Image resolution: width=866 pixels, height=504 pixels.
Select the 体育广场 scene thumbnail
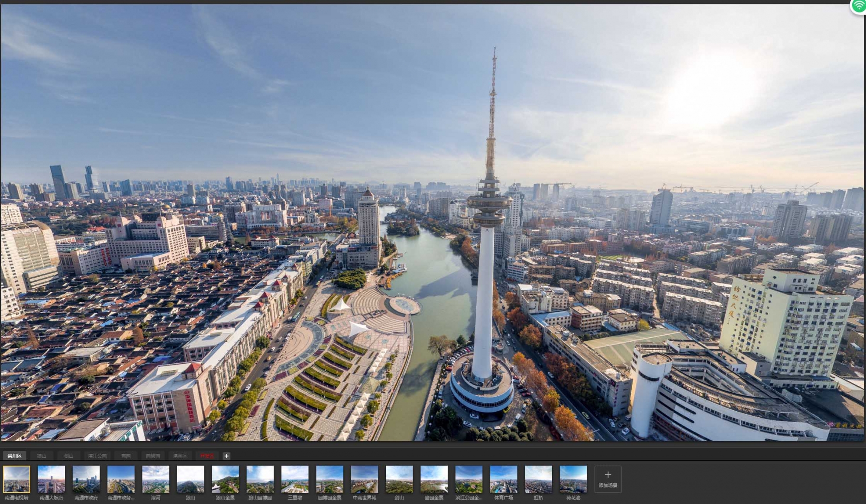click(x=503, y=479)
